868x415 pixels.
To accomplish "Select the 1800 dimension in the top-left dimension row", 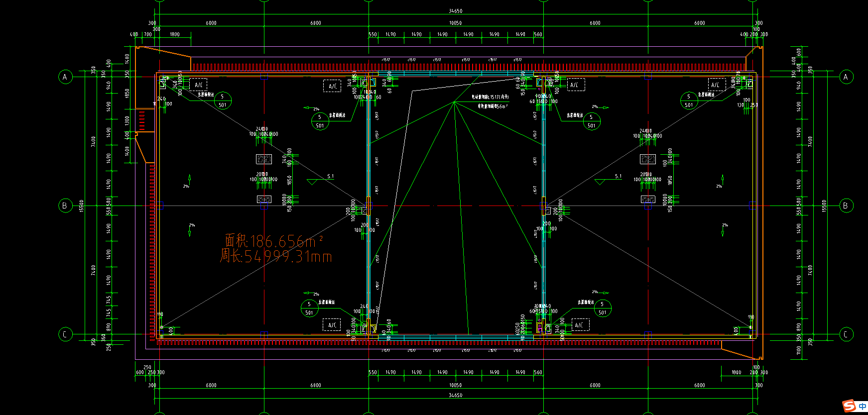I will point(175,34).
